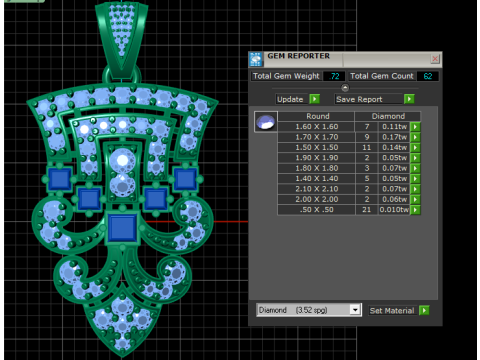Image resolution: width=480 pixels, height=360 pixels.
Task: Close the Gem Reporter panel
Action: click(435, 59)
